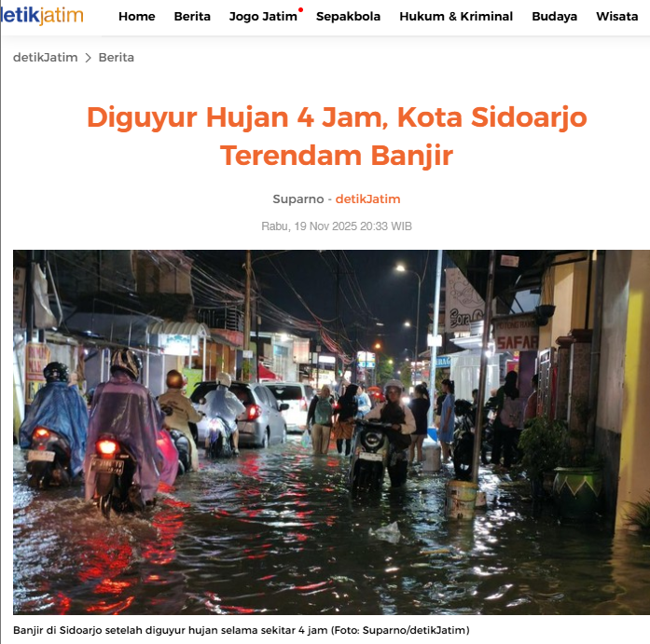Click the SAFAR shop sign in photo

pyautogui.click(x=517, y=342)
